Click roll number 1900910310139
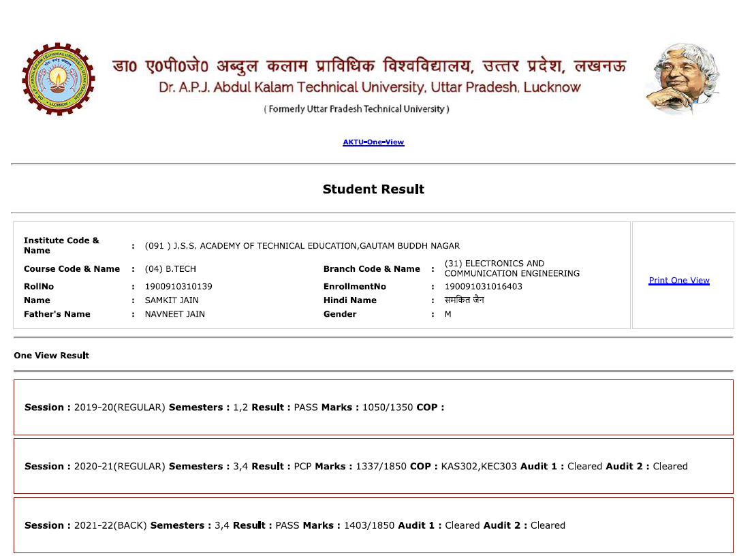Viewport: 737px width, 560px height. [x=178, y=287]
